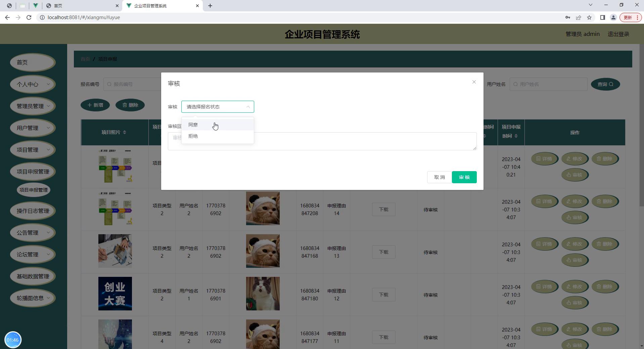Click 删除 for the 申报理由13 row
The width and height of the screenshot is (644, 349).
tap(605, 244)
